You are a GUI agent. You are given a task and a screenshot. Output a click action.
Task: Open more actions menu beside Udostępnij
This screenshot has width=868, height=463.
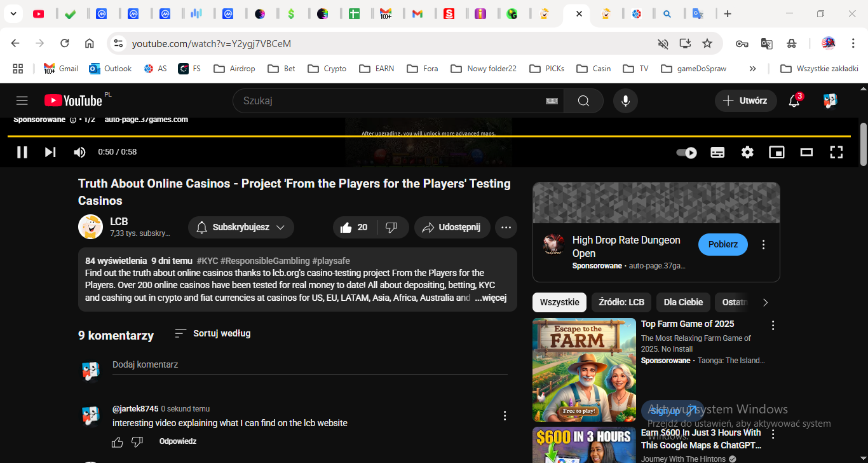point(506,227)
